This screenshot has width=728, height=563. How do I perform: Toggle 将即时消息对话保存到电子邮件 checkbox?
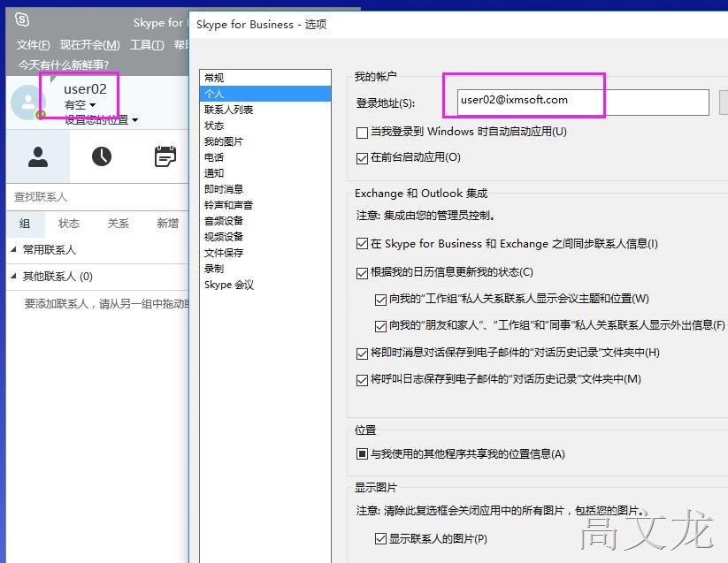point(362,354)
